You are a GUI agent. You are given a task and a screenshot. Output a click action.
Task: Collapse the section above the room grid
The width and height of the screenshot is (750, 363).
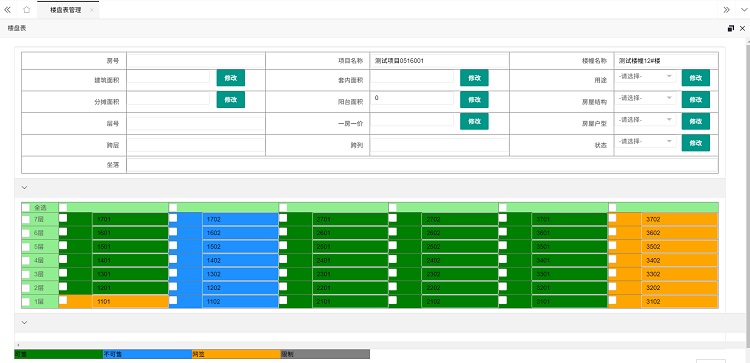coord(24,188)
